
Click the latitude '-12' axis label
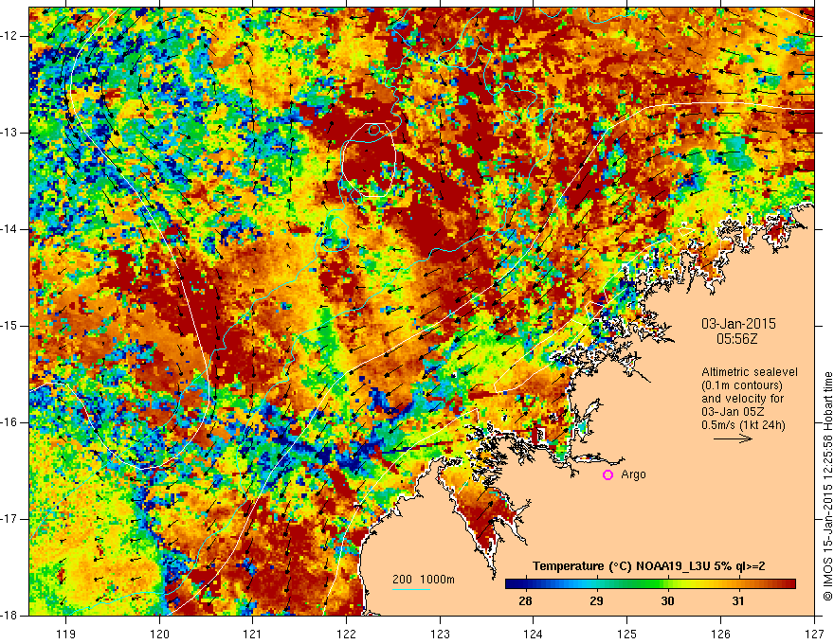[9, 36]
